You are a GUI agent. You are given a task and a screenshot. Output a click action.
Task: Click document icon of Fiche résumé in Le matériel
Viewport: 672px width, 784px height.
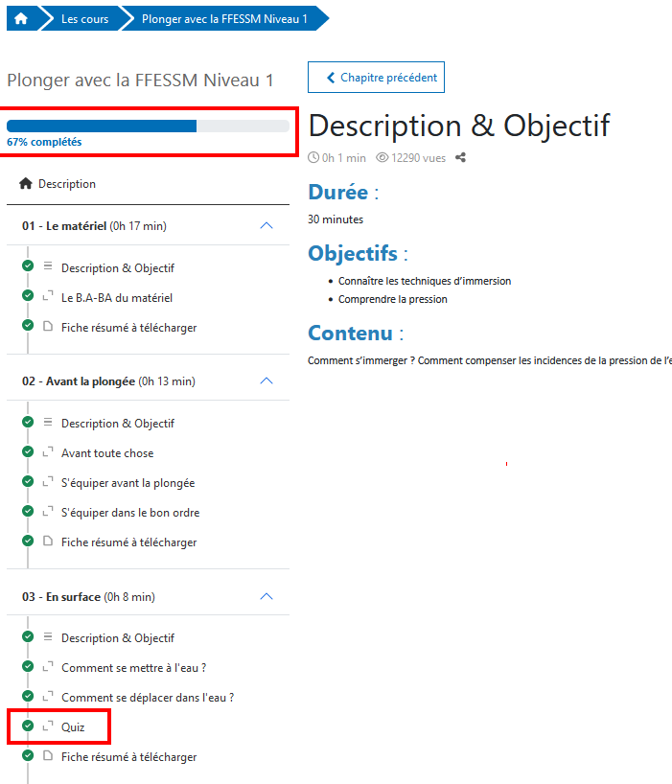[48, 326]
